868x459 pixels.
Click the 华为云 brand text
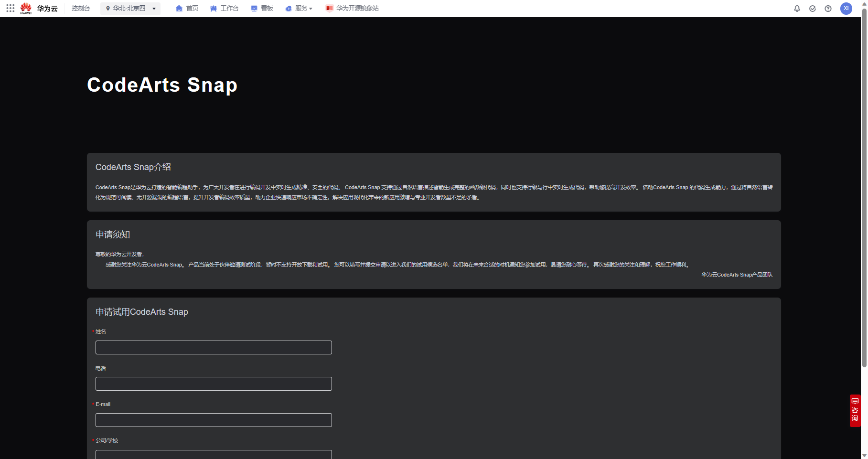(47, 9)
